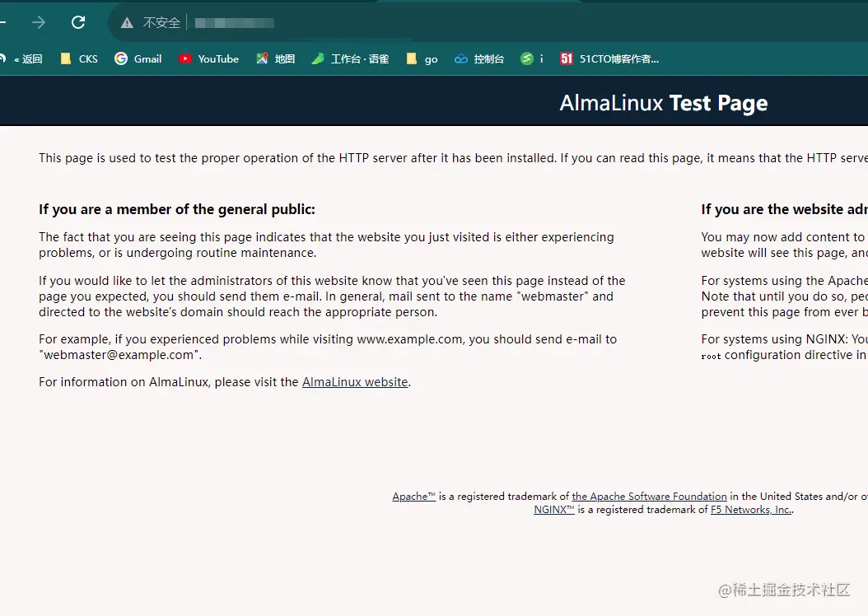The height and width of the screenshot is (616, 868).
Task: Open the 地图 maps bookmark
Action: (276, 58)
